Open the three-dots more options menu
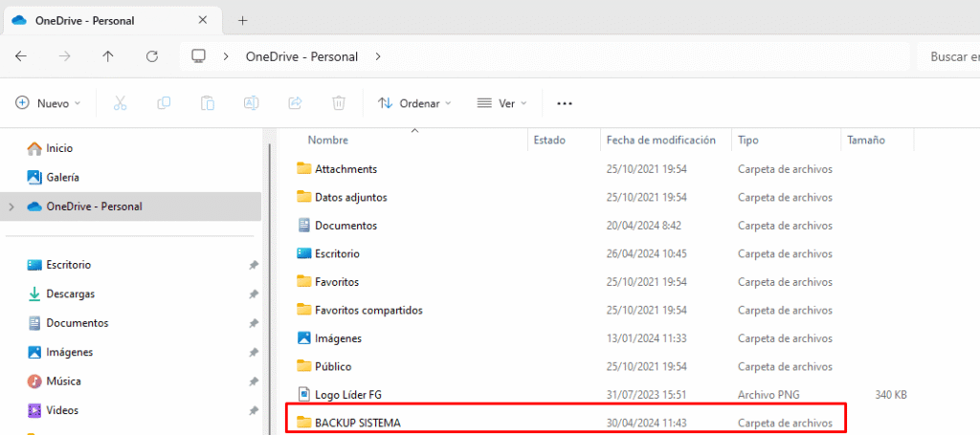The image size is (980, 435). tap(565, 103)
